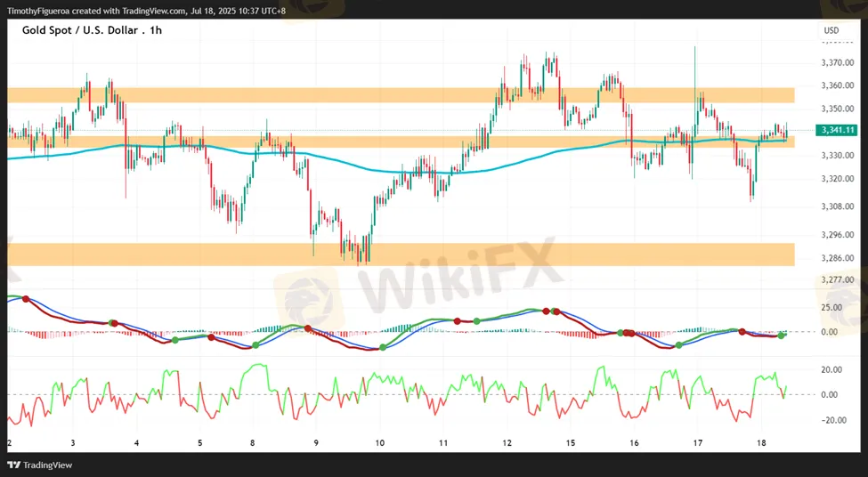Click the green 3,341.11 current price tag
The width and height of the screenshot is (868, 477).
839,130
